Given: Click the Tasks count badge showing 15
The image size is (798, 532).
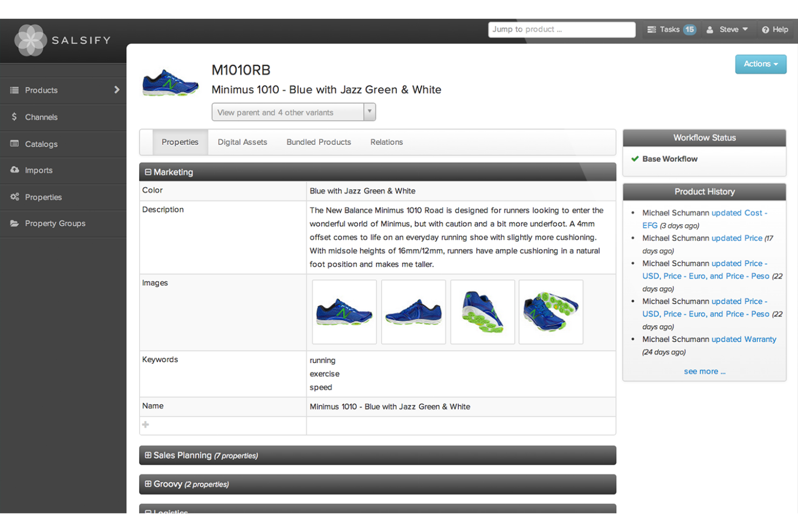Looking at the screenshot, I should (690, 30).
